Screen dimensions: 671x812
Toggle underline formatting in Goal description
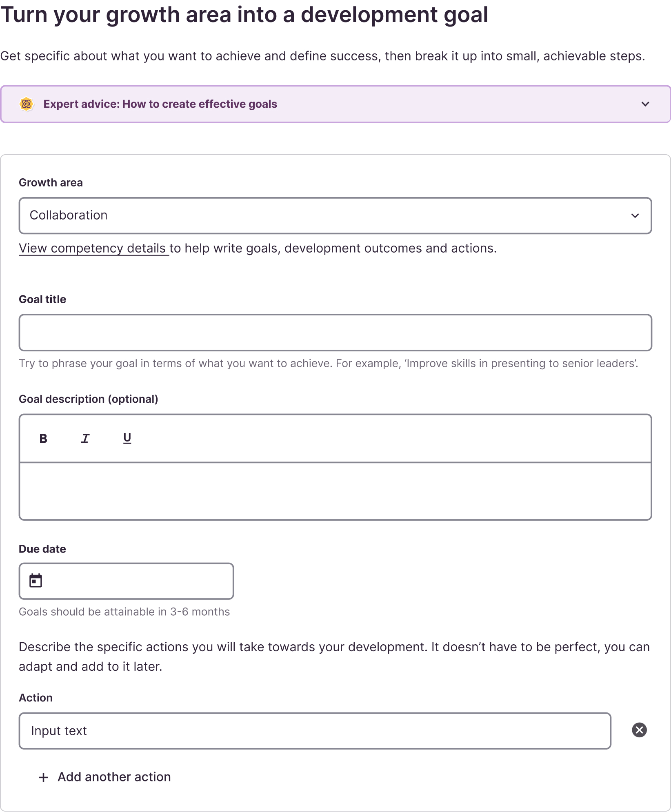coord(127,438)
